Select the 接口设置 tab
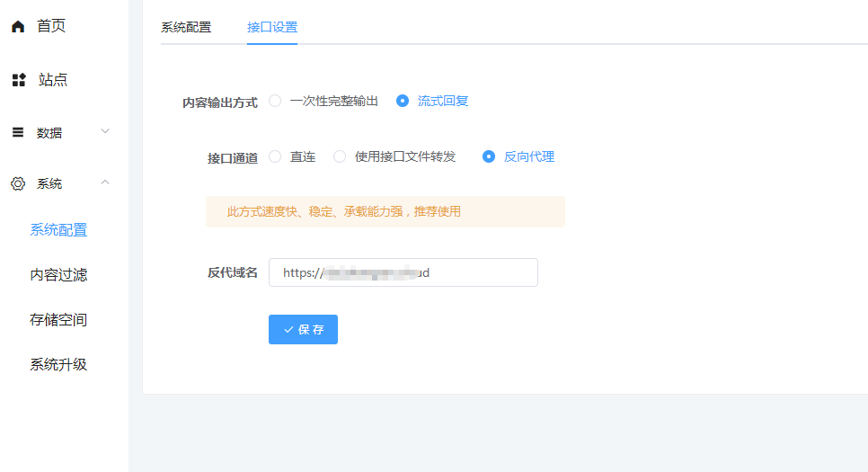 click(x=272, y=27)
